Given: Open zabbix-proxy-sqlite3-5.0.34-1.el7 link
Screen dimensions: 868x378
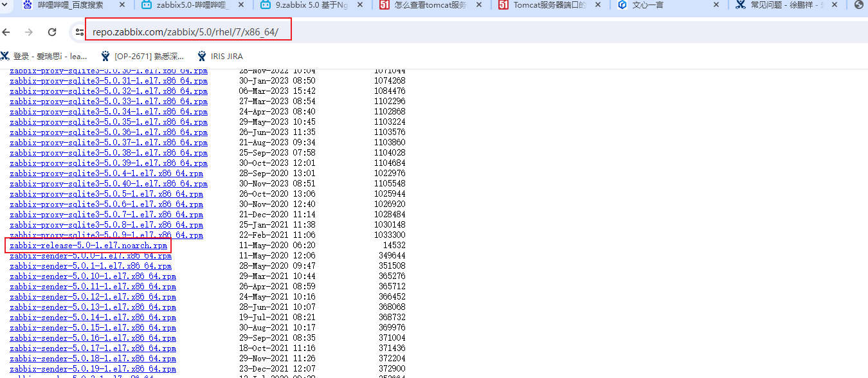Looking at the screenshot, I should click(109, 112).
